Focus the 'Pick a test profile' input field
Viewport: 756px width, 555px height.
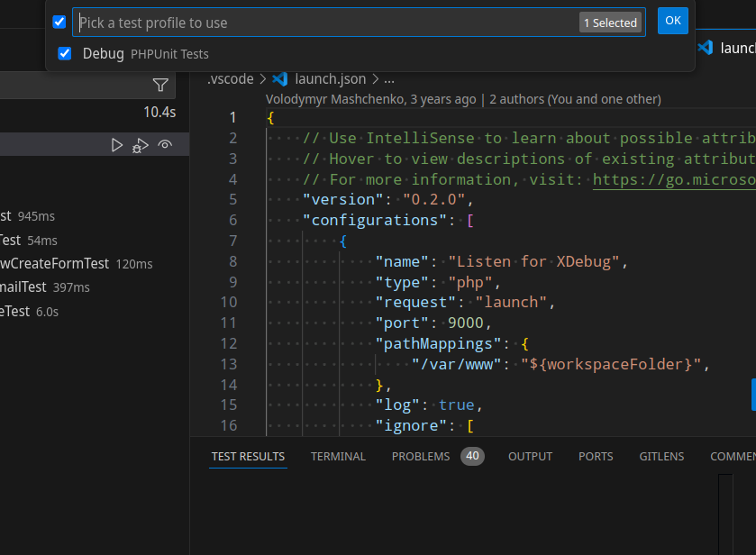pos(324,23)
